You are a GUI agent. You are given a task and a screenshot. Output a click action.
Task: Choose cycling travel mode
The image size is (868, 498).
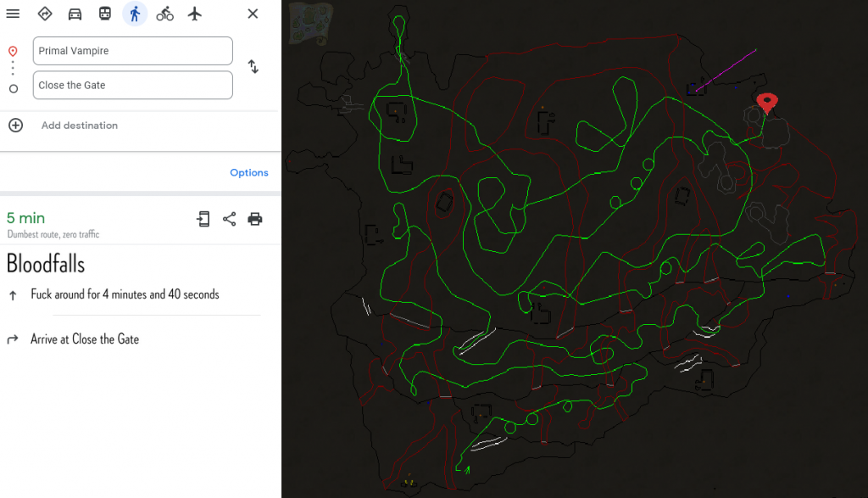(164, 14)
